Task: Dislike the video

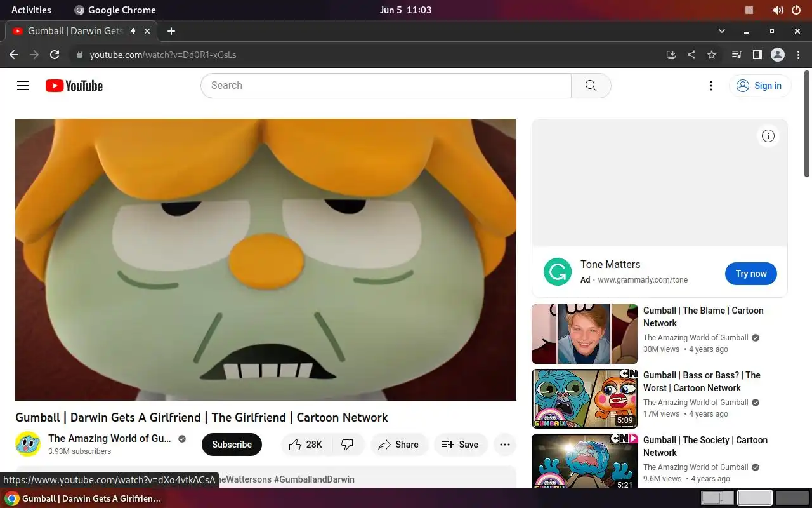Action: click(x=348, y=444)
